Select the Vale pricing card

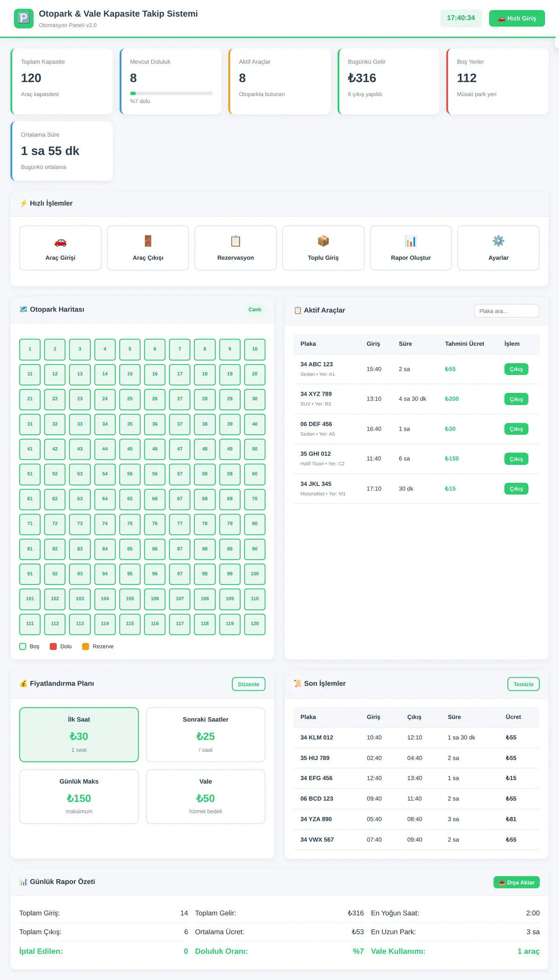coord(206,797)
